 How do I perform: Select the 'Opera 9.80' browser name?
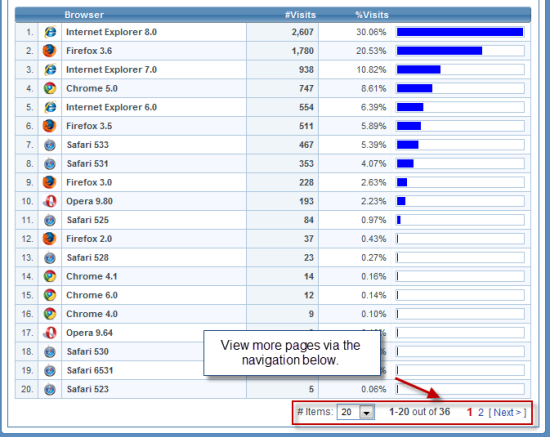tap(89, 201)
